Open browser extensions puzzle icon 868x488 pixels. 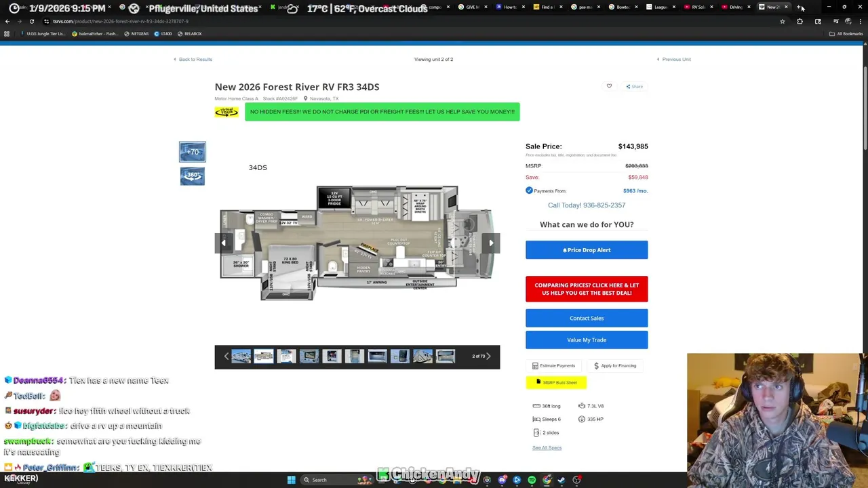point(800,22)
